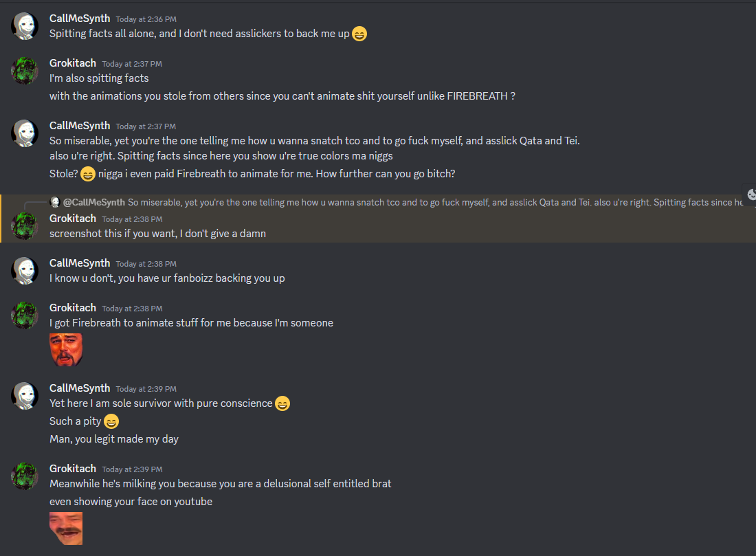This screenshot has width=756, height=556.
Task: Click the grinning emoji after "Stole?"
Action: [x=88, y=175]
